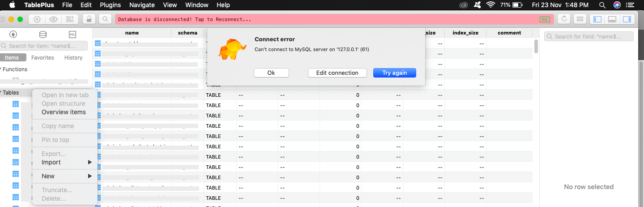Switch to the History sidebar tab

(73, 58)
